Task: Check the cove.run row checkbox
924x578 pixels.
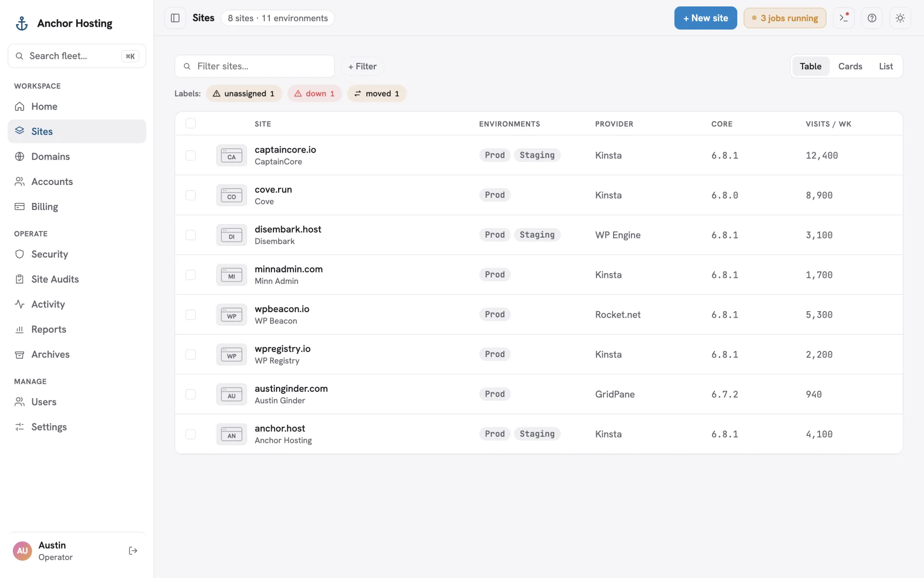Action: tap(190, 195)
